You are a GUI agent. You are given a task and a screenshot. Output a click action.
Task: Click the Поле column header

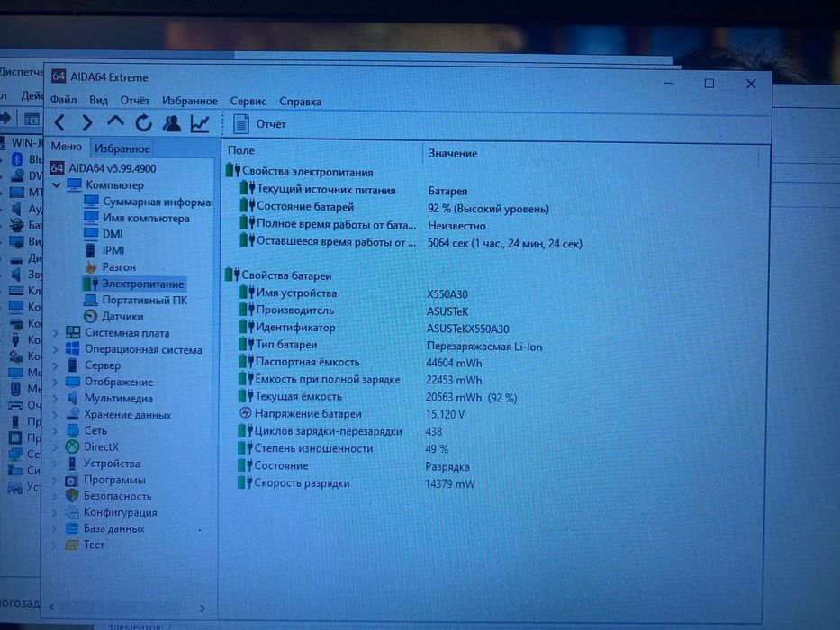pos(322,150)
